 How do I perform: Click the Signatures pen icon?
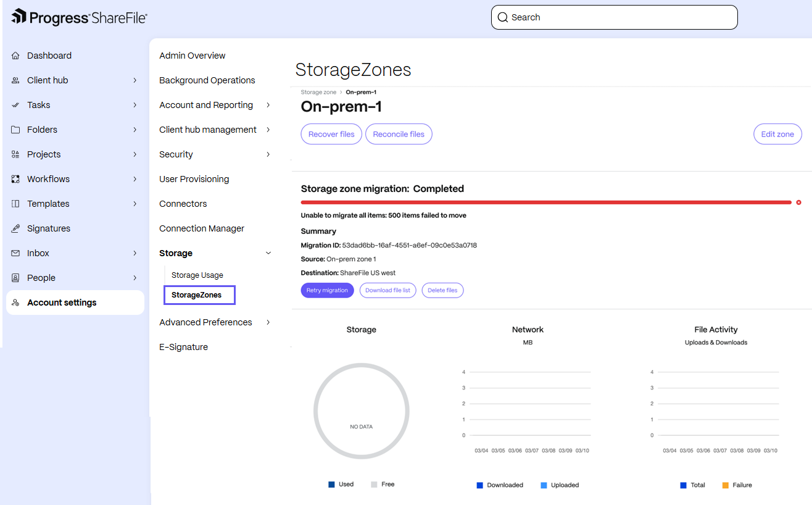pos(15,228)
